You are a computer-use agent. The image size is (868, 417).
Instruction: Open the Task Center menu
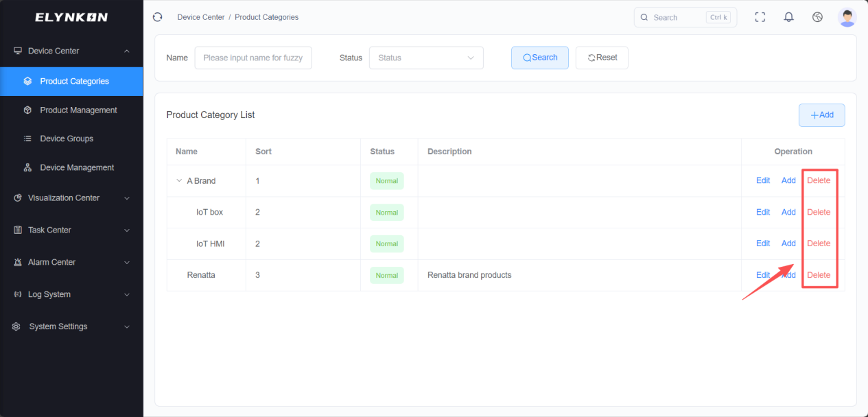71,230
